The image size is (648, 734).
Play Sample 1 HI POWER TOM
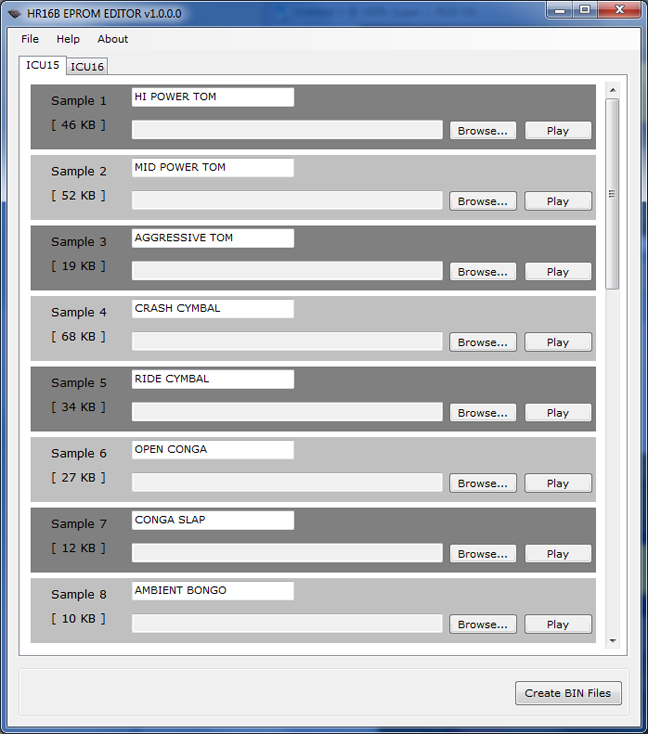click(x=558, y=131)
